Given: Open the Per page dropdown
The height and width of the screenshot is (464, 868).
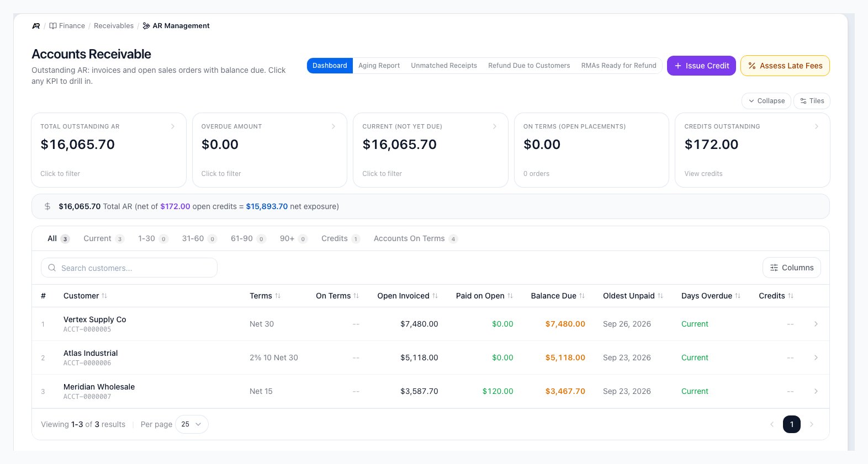Looking at the screenshot, I should tap(192, 424).
